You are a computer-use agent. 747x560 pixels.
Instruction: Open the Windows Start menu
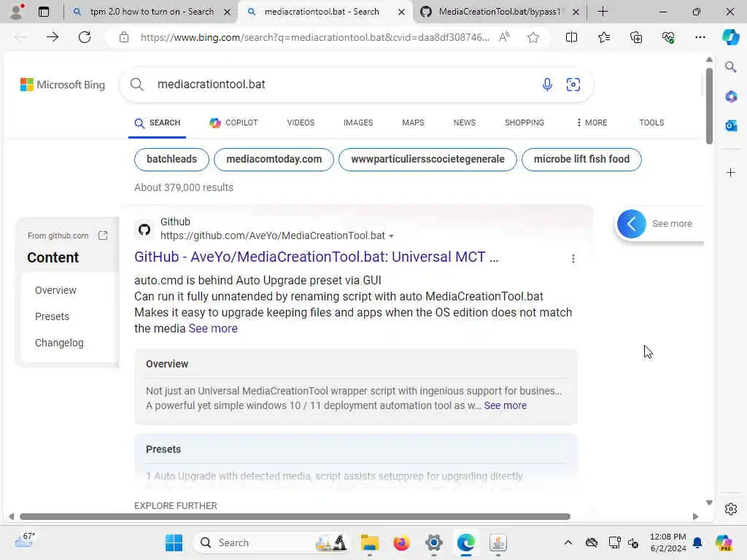174,542
